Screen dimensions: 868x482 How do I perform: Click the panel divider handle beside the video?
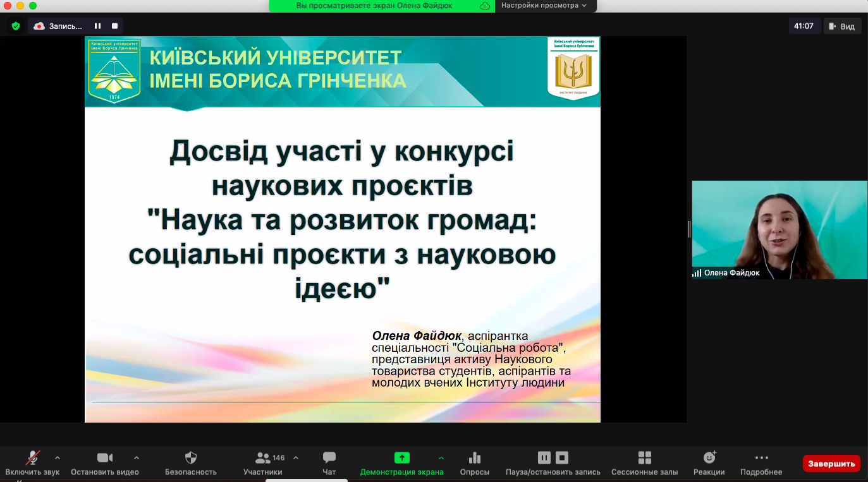[x=688, y=229]
